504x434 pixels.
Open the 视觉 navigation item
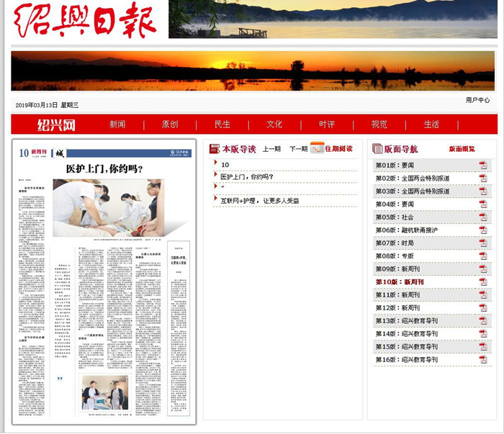[379, 125]
